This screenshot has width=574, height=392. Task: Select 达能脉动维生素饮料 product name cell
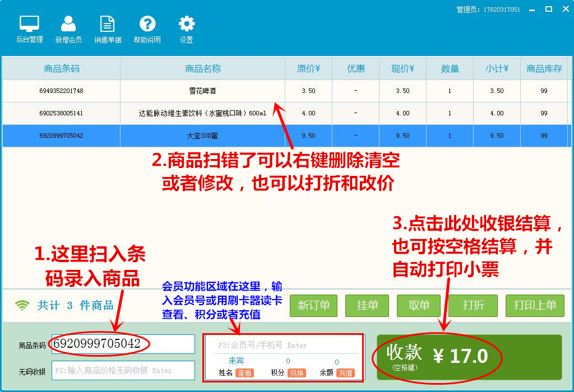click(x=203, y=113)
